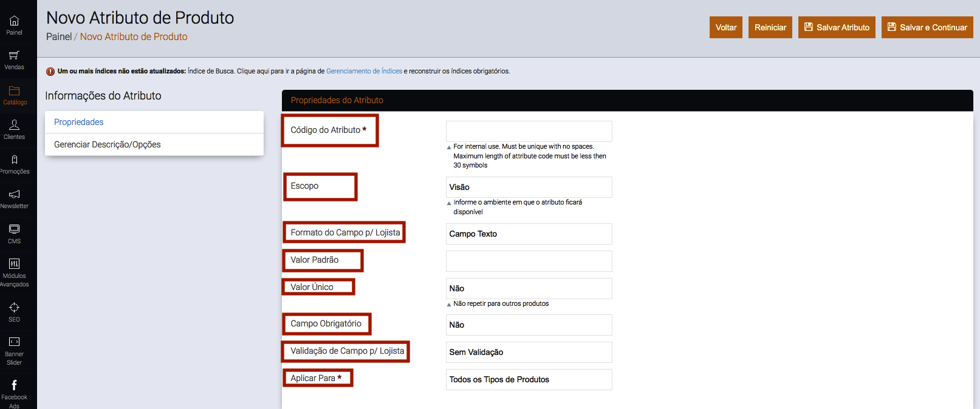Select Gerenciar Descrição/Opções tab
The height and width of the screenshot is (409, 980).
154,144
